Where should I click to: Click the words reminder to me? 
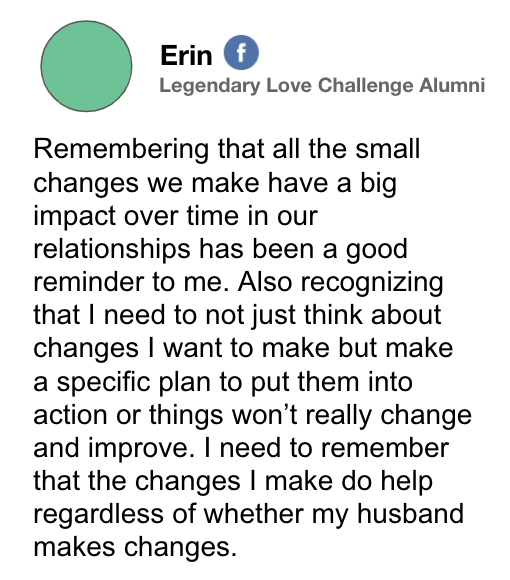[x=134, y=282]
